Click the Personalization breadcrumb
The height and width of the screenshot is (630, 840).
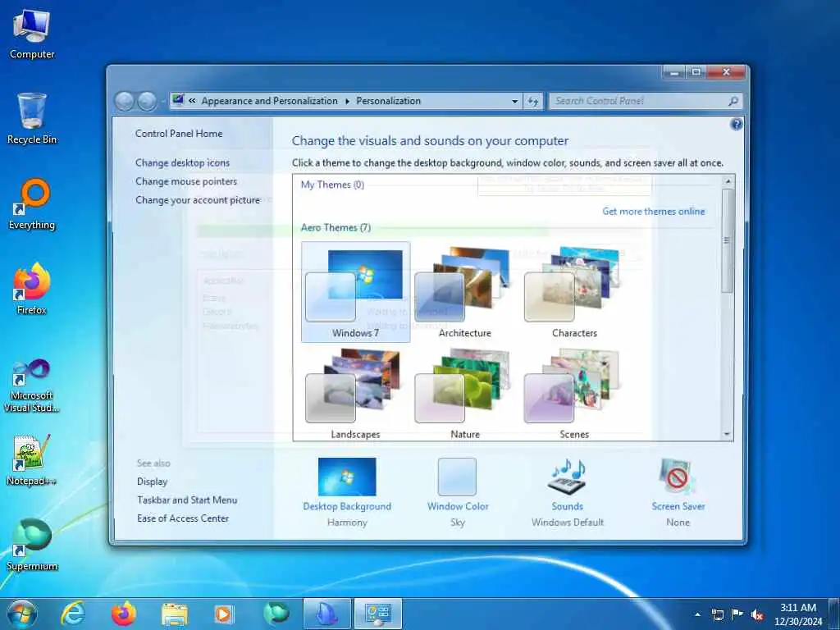click(388, 101)
